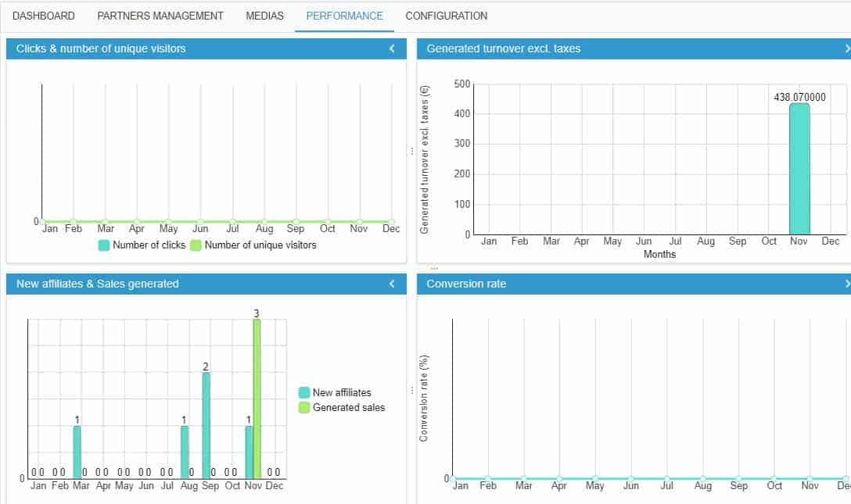Image resolution: width=851 pixels, height=504 pixels.
Task: Collapse New affiliates & Sales generated panel chevron
Action: [x=392, y=284]
